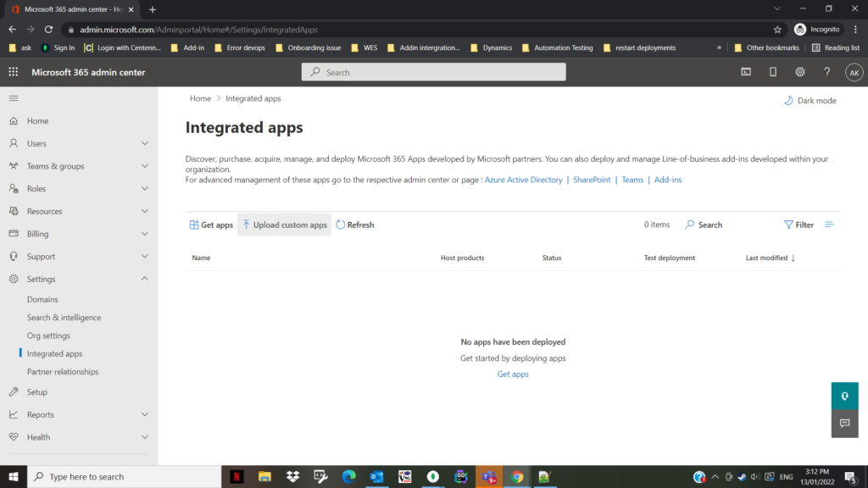Screen dimensions: 868x488
Task: Open the Windows Start menu
Action: (x=14, y=476)
